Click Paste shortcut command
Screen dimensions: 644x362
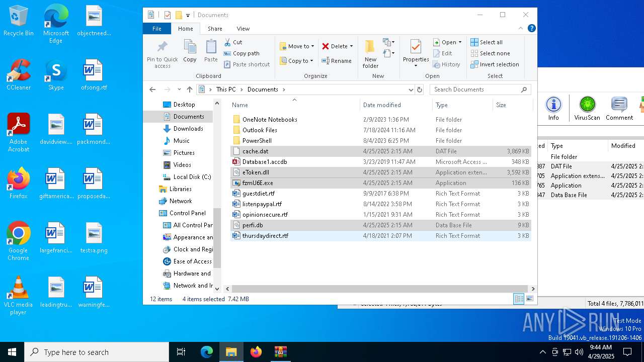(247, 64)
